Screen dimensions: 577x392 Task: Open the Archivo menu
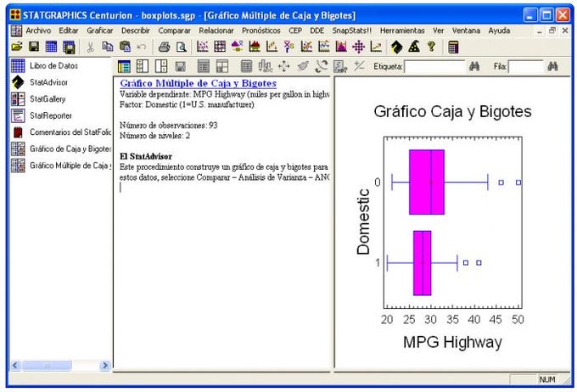[x=38, y=31]
